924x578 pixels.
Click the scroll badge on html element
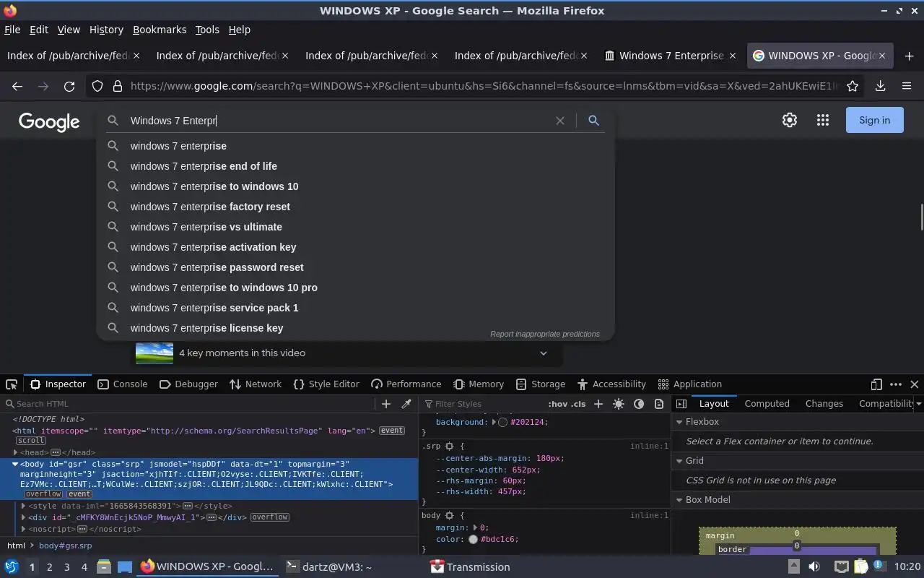pos(31,440)
